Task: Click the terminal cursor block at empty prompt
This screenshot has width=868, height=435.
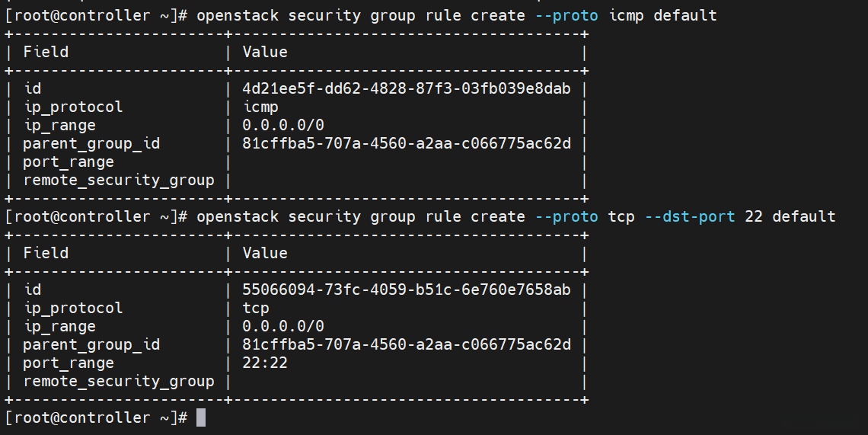Action: click(x=201, y=417)
